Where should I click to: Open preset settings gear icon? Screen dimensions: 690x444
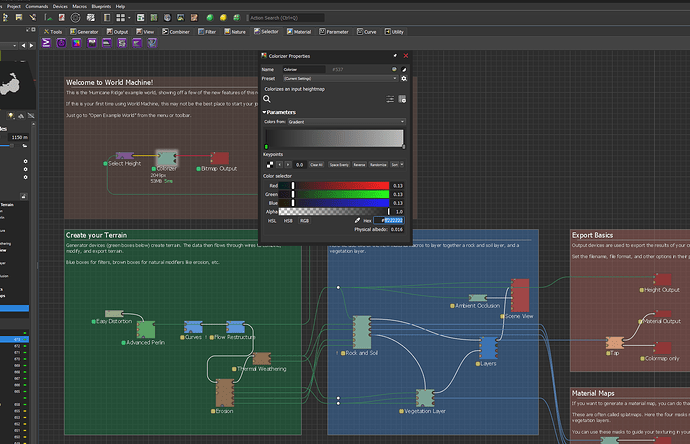point(404,78)
